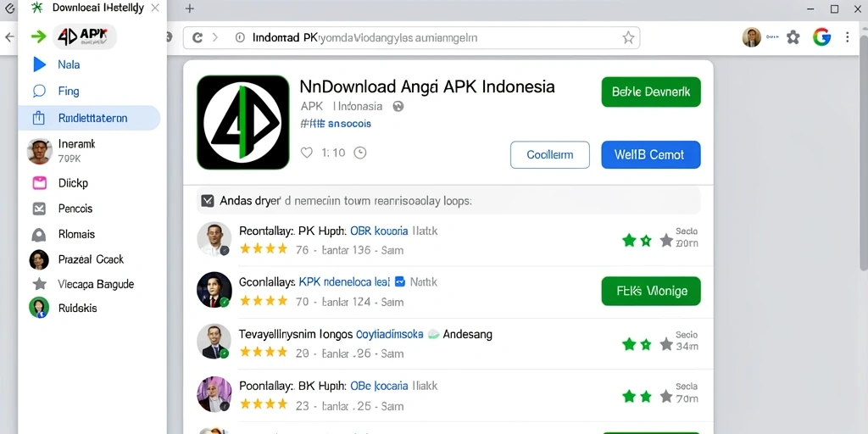This screenshot has height=434, width=868.
Task: Click the Rlomais bell icon
Action: pyautogui.click(x=39, y=235)
